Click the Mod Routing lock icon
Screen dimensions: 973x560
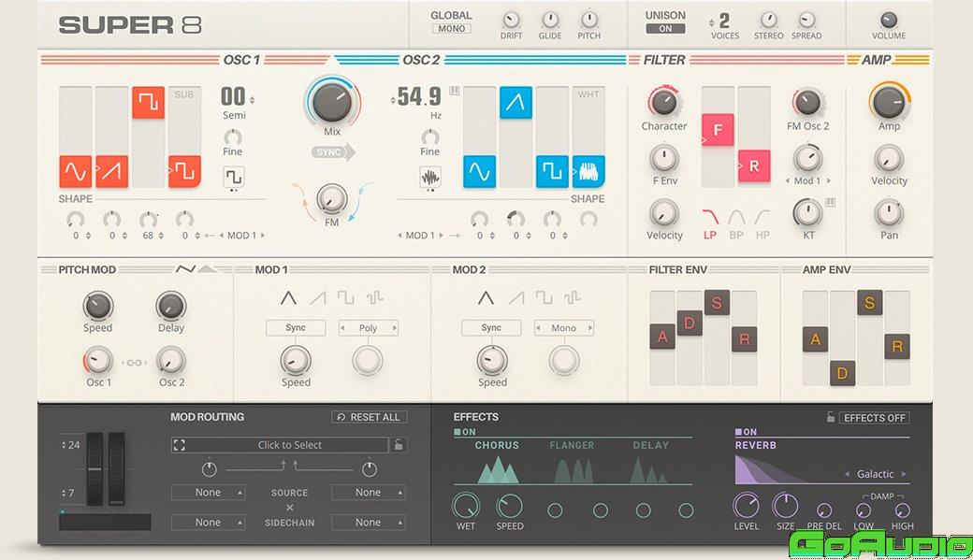click(399, 446)
